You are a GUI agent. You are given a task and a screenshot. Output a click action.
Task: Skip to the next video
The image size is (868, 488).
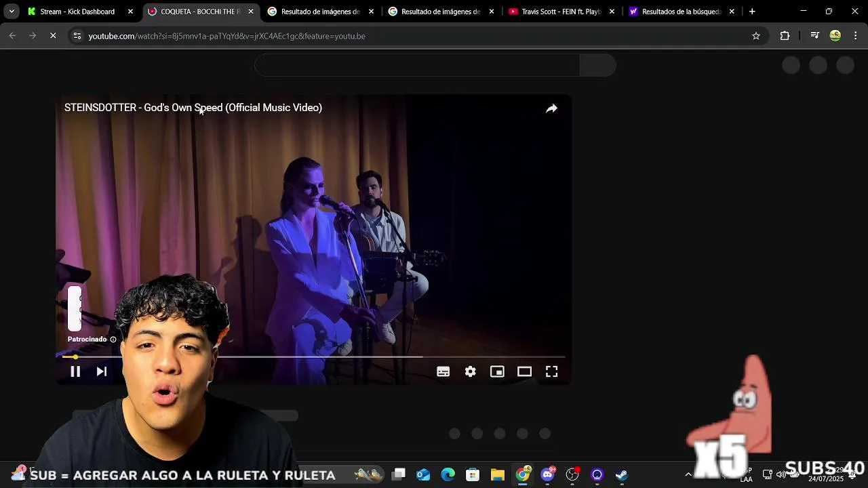click(x=102, y=371)
